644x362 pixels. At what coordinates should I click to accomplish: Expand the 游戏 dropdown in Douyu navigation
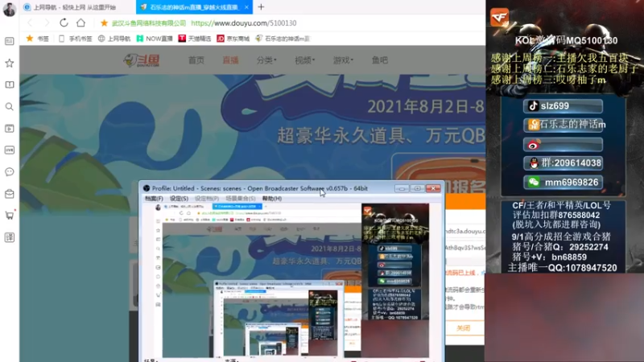click(343, 60)
